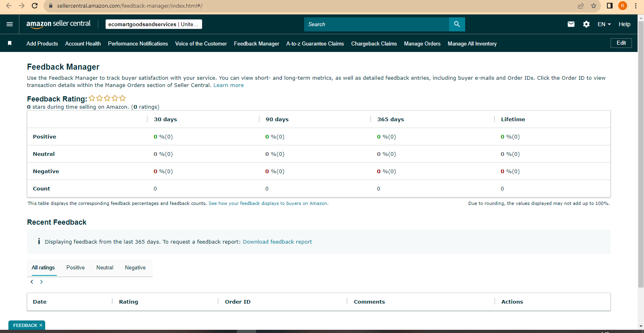Screen dimensions: 644x333
Task: Click the bookmark flag icon in nav bar
Action: 10,43
